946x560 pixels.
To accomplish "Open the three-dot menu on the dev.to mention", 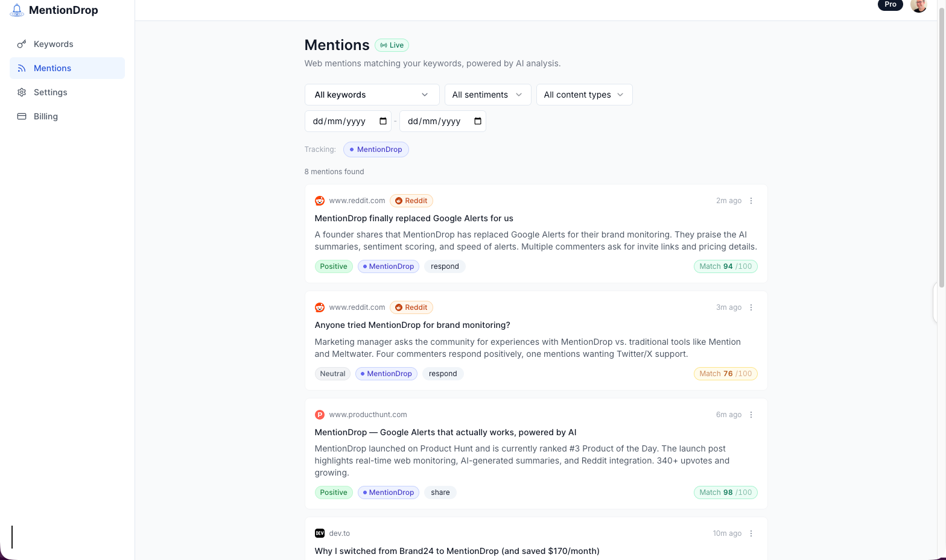I will click(751, 533).
